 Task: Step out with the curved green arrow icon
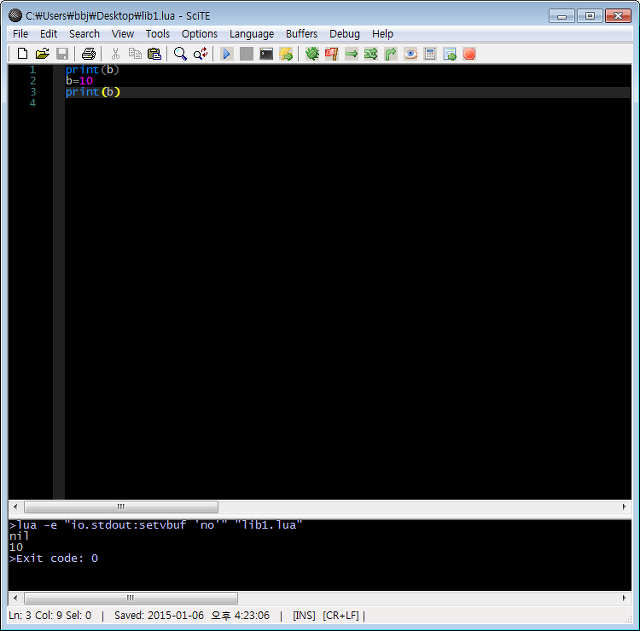point(391,54)
